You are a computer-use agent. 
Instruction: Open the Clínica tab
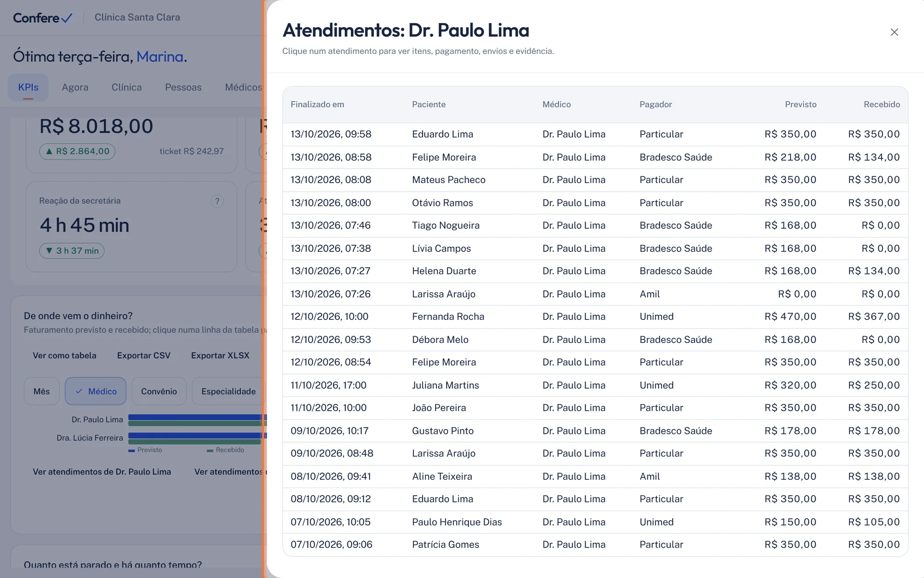tap(127, 87)
